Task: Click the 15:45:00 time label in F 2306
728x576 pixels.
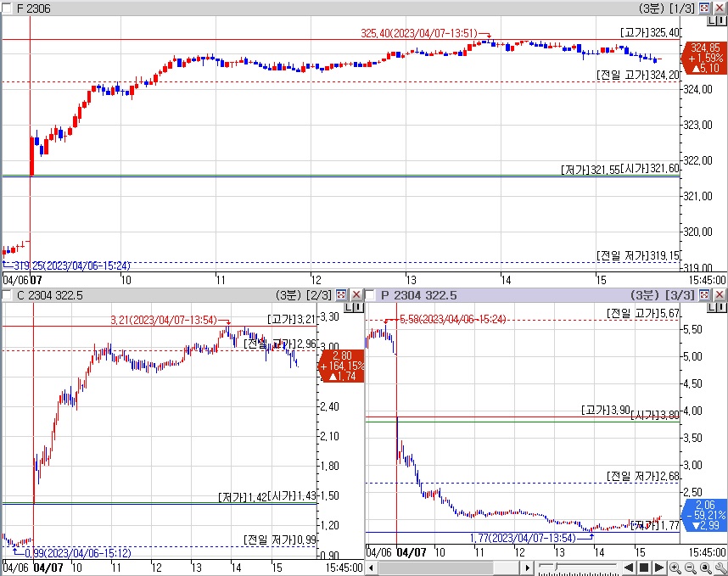Action: [707, 280]
